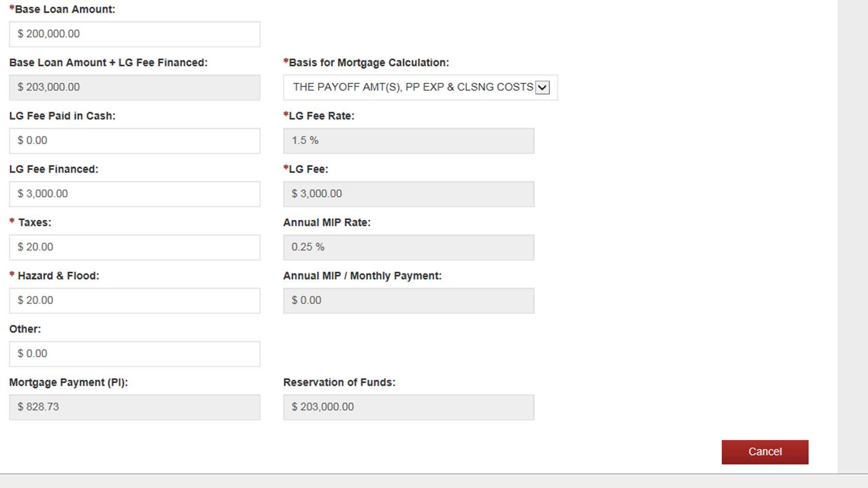Click the Mortgage Payment (PI) label

tap(68, 383)
